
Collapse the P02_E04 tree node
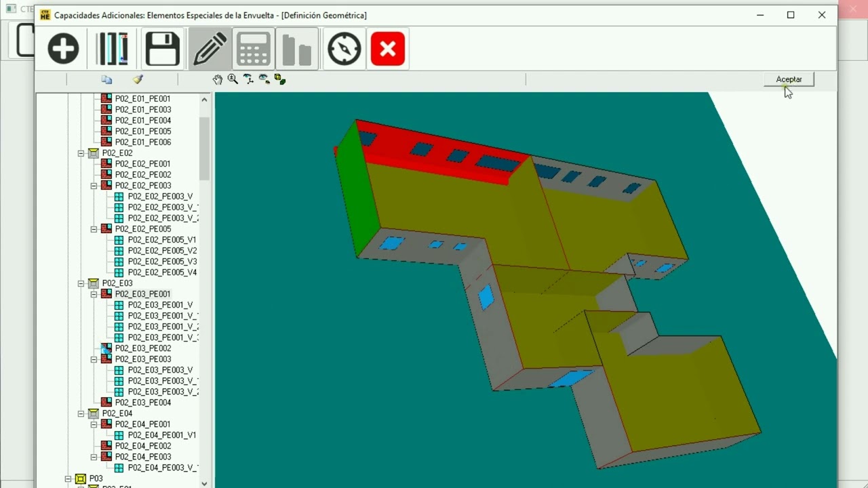[x=81, y=413]
